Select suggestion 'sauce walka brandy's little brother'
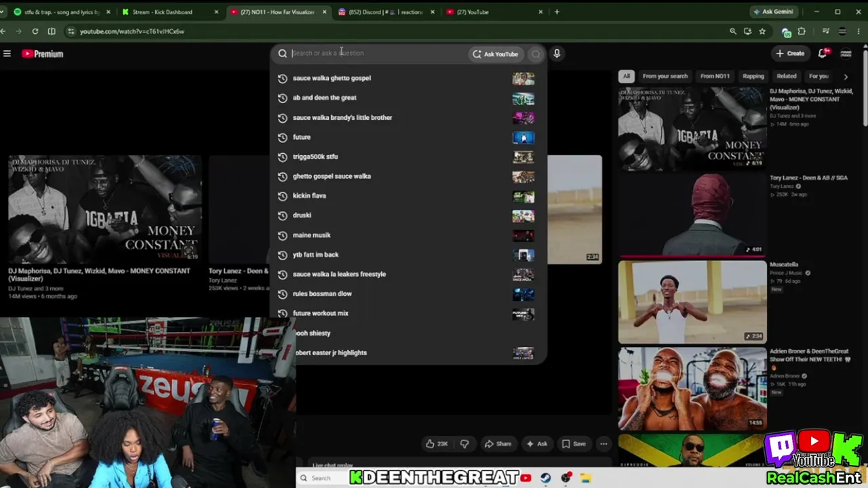This screenshot has height=488, width=868. (408, 118)
